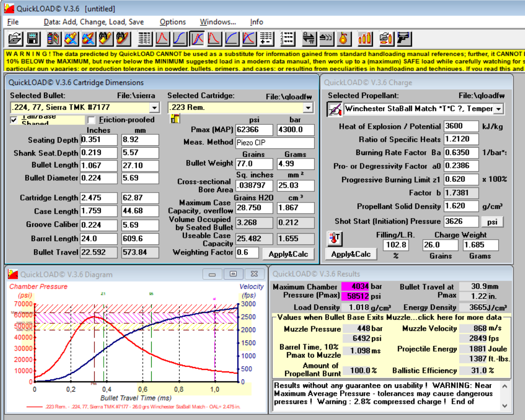Click the Weighting Factor field
This screenshot has height=420, width=525.
pyautogui.click(x=247, y=253)
